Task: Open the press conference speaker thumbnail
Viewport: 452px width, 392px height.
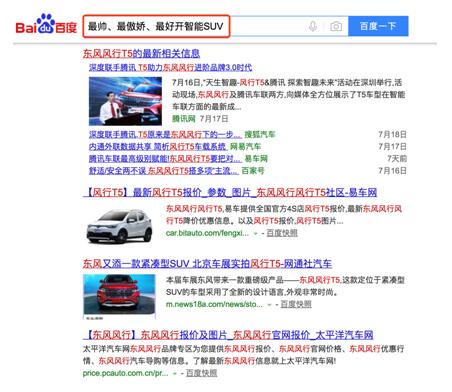Action: 125,101
